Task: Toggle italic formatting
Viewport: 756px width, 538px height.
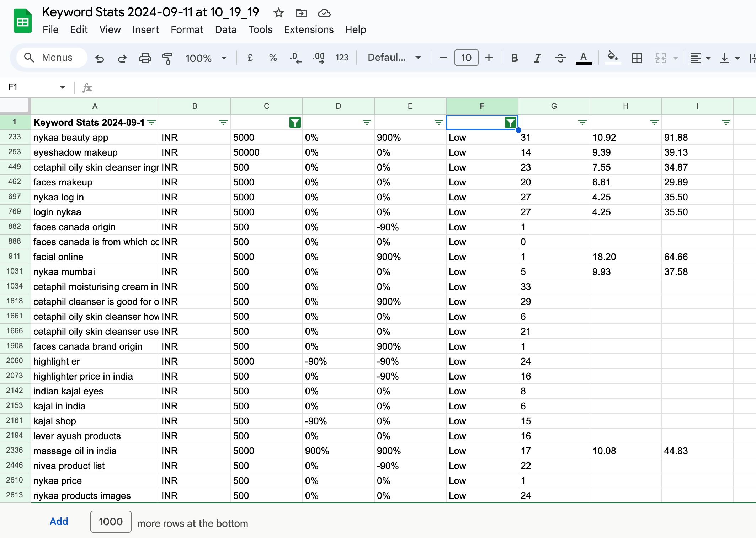Action: click(x=537, y=58)
